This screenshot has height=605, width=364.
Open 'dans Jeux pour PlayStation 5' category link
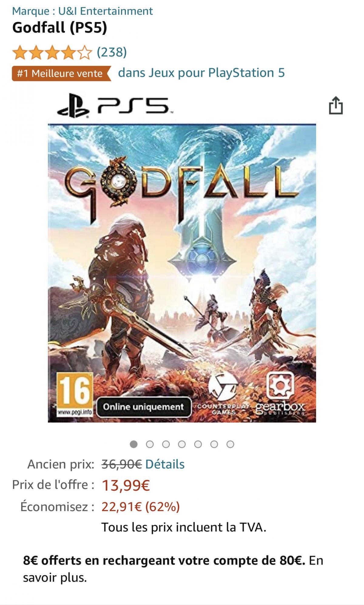click(x=201, y=73)
